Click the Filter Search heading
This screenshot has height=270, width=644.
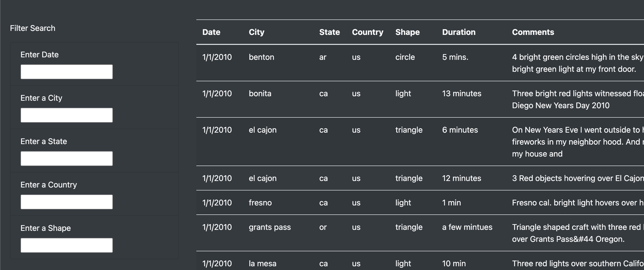33,28
